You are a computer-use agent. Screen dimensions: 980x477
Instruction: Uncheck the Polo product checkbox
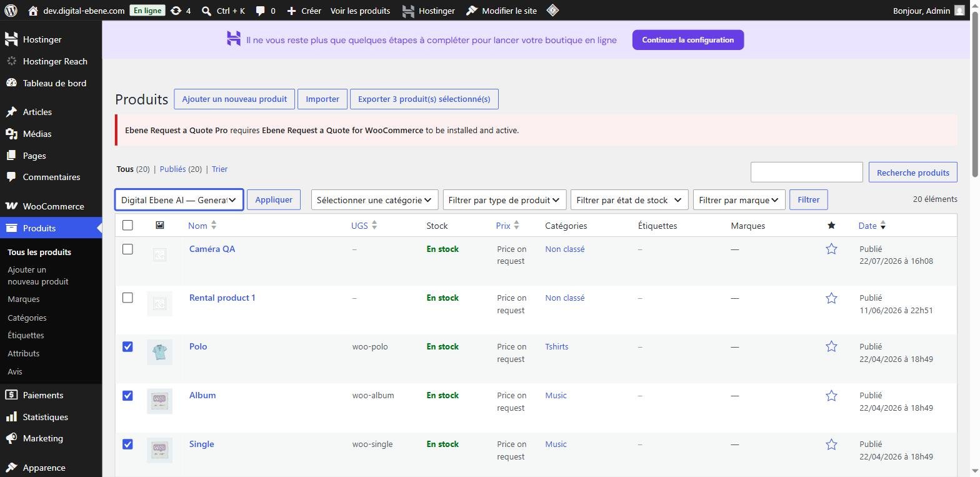coord(127,346)
